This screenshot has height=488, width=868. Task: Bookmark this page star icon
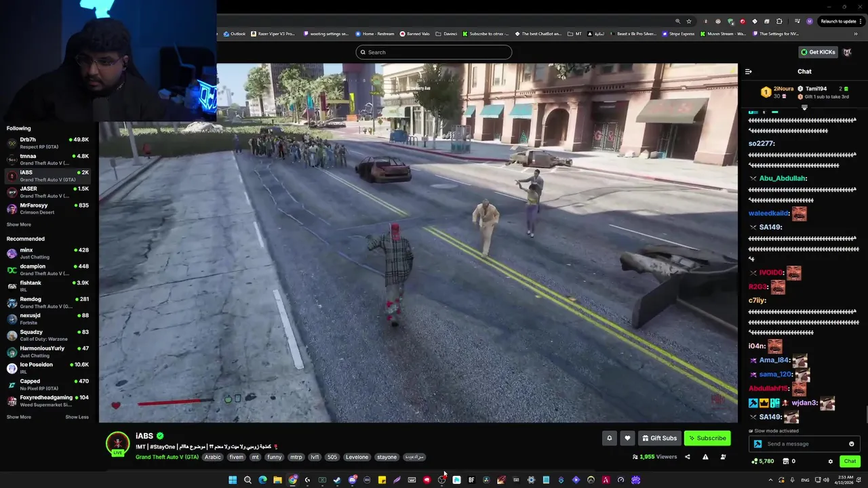coord(689,21)
